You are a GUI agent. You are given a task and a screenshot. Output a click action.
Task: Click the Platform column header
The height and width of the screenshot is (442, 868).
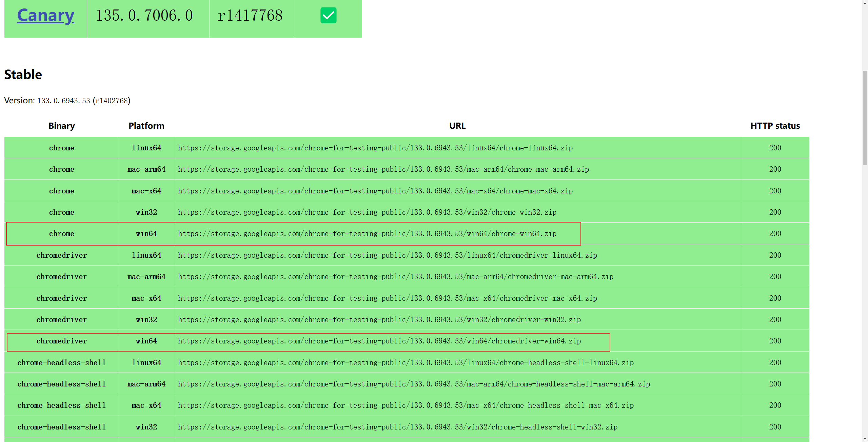146,126
